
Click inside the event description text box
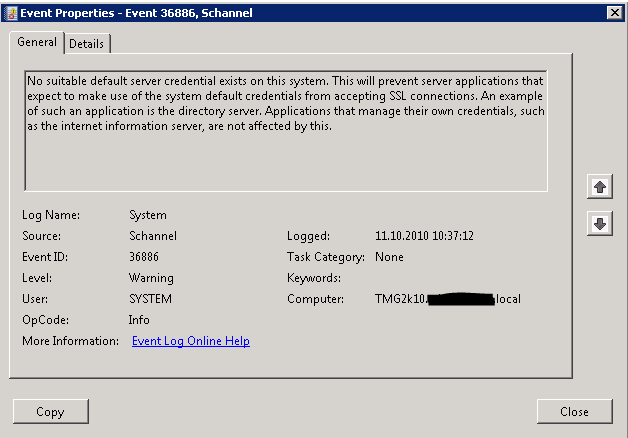point(286,131)
